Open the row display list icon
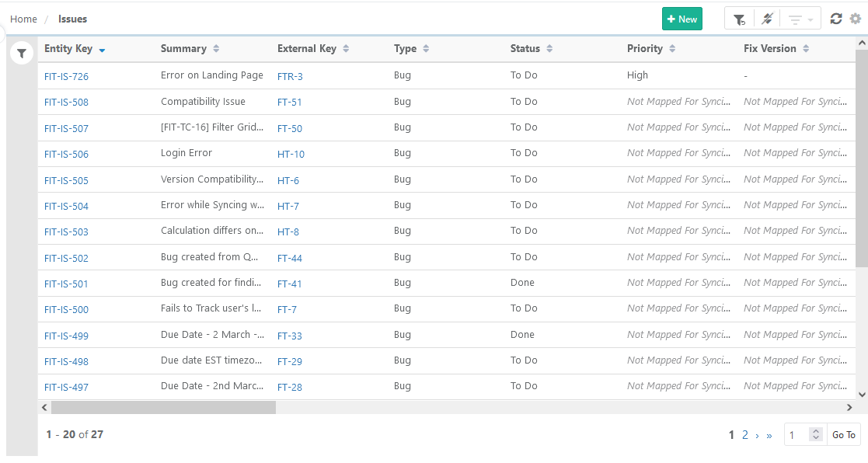This screenshot has height=463, width=868. 796,18
